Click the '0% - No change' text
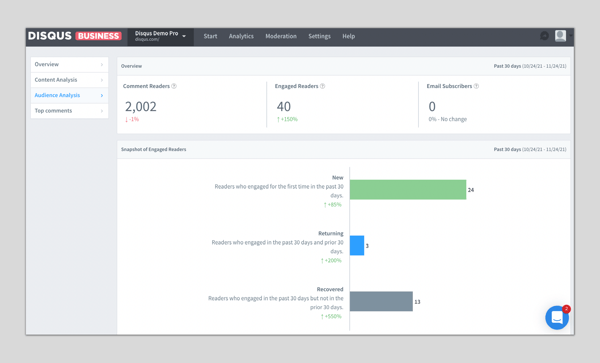 coord(447,119)
